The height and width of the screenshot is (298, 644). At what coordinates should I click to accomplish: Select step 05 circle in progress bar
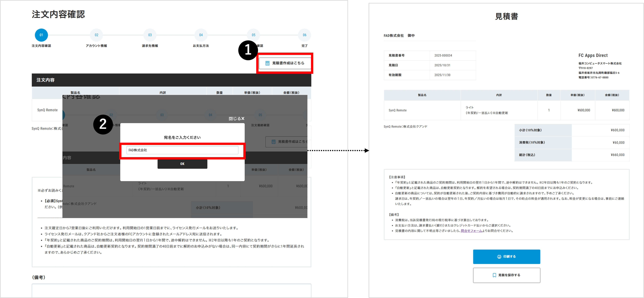pyautogui.click(x=253, y=35)
